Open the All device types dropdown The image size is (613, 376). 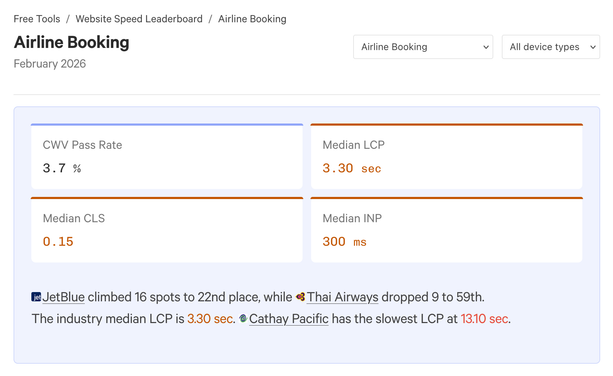pos(551,47)
